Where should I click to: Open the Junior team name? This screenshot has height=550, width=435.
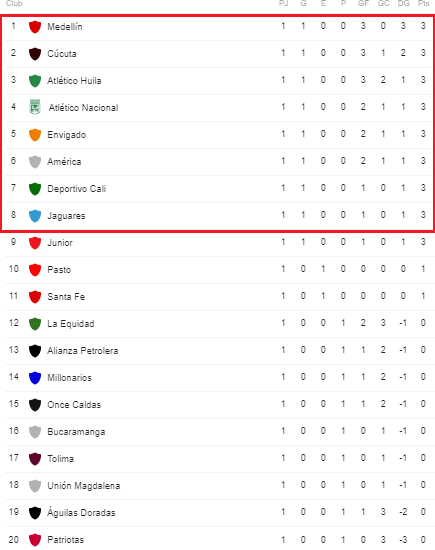click(60, 243)
